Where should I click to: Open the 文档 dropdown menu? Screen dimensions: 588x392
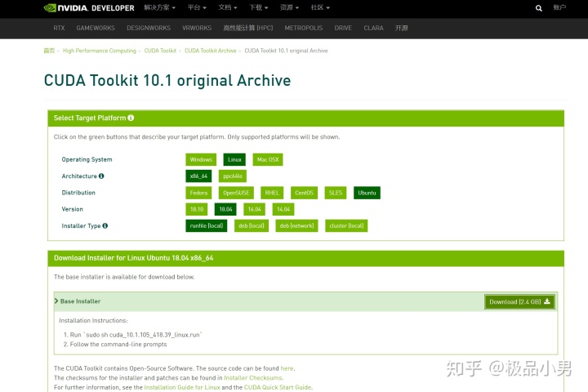point(228,7)
